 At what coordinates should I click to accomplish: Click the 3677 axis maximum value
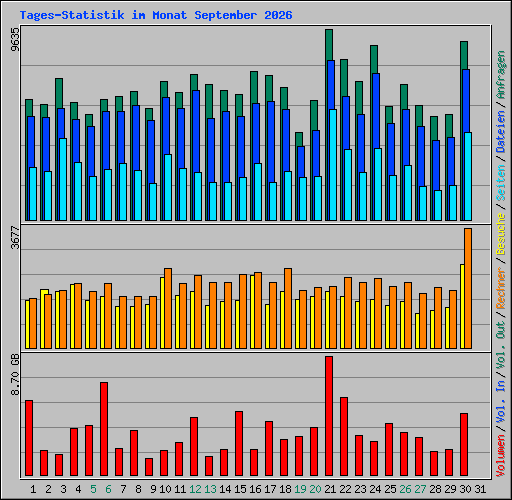point(15,238)
